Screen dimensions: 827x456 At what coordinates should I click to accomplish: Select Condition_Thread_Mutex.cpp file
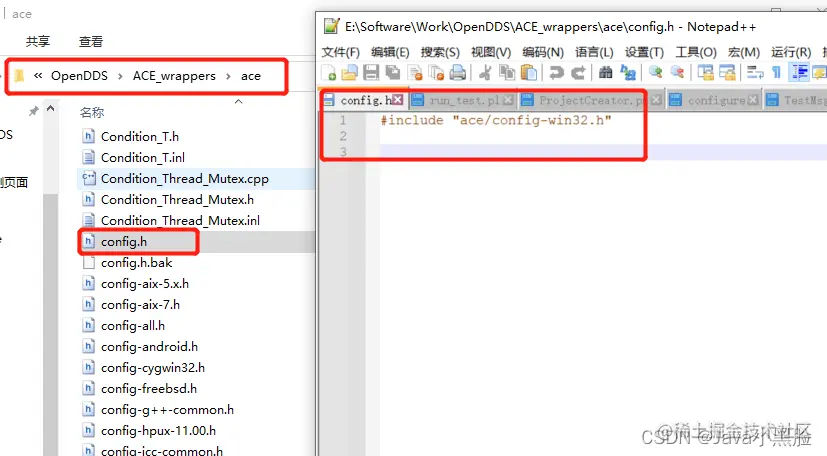coord(185,179)
